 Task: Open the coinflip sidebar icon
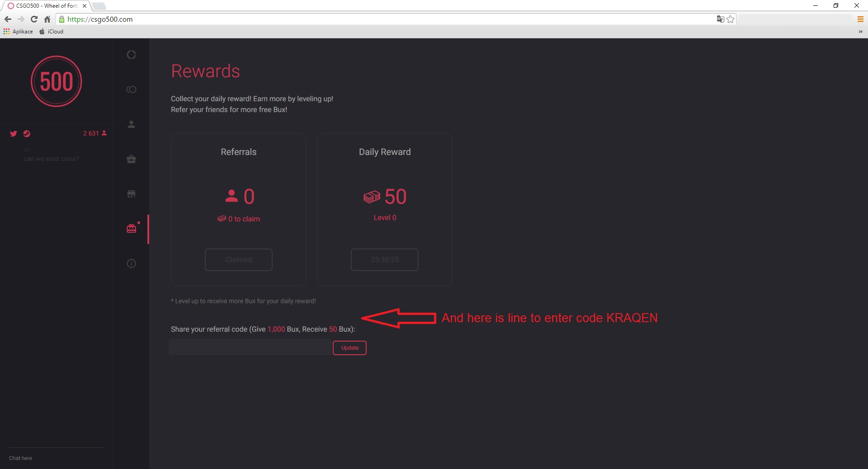pos(131,89)
